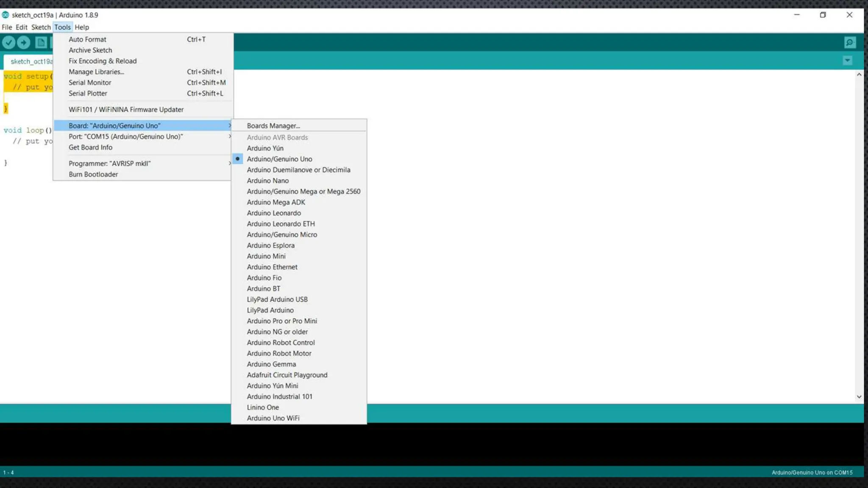Click the void loop() code line
The height and width of the screenshot is (488, 868).
[28, 130]
